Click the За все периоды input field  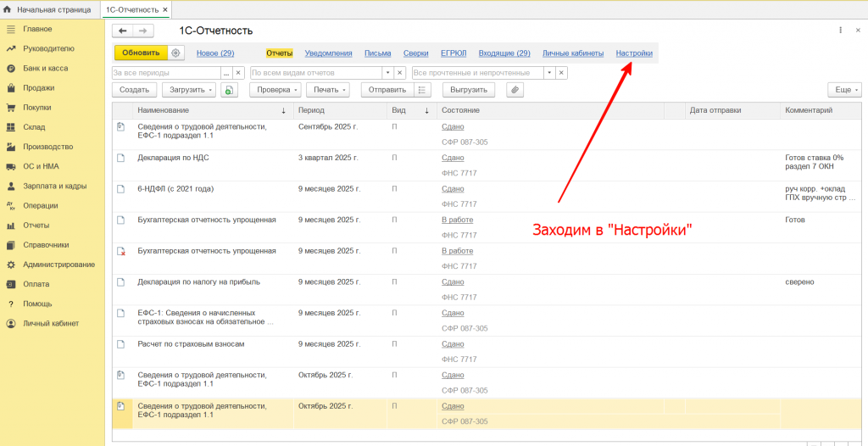166,73
